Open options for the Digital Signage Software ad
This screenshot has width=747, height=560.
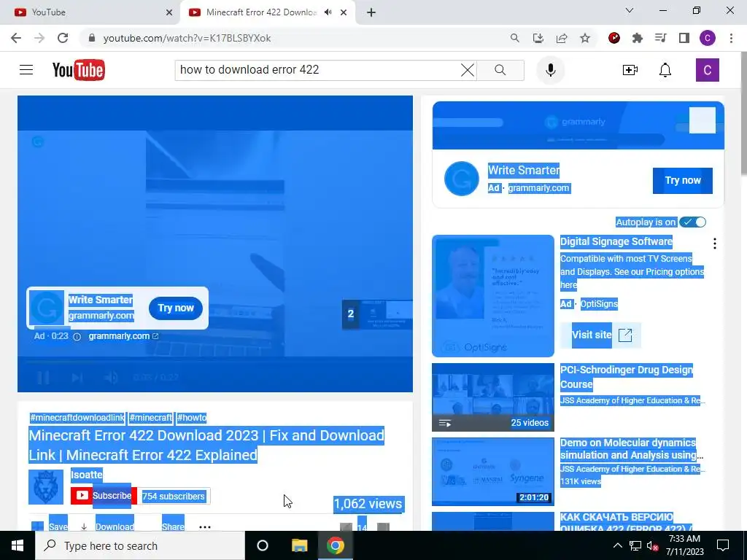715,244
